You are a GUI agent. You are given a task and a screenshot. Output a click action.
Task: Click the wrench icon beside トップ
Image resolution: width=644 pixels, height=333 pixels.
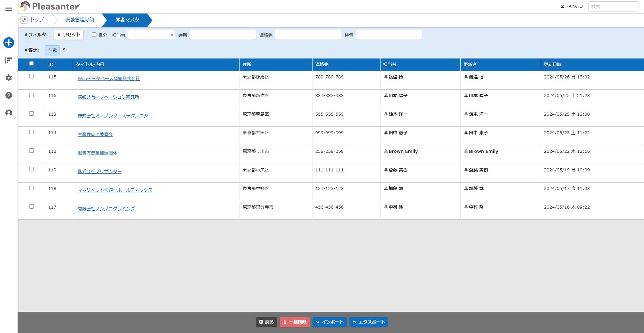[x=24, y=20]
